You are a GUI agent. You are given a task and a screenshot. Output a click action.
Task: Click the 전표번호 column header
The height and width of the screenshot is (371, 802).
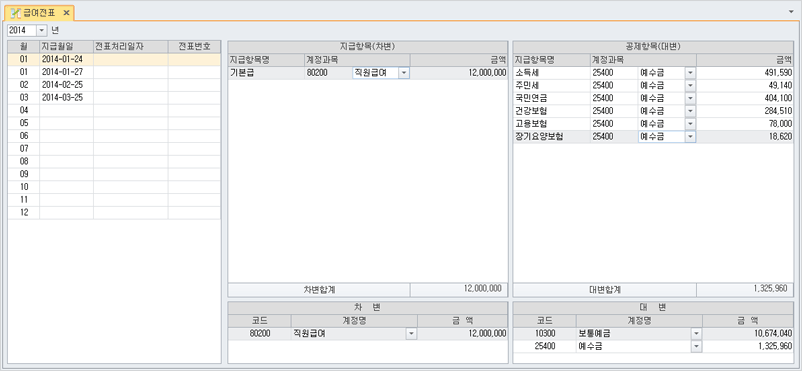tap(194, 47)
